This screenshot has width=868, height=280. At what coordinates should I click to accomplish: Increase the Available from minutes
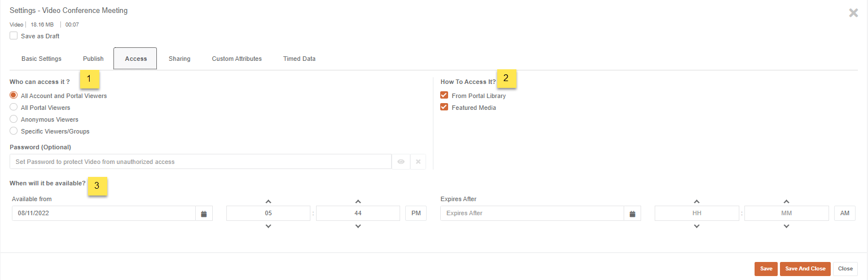[x=358, y=201]
